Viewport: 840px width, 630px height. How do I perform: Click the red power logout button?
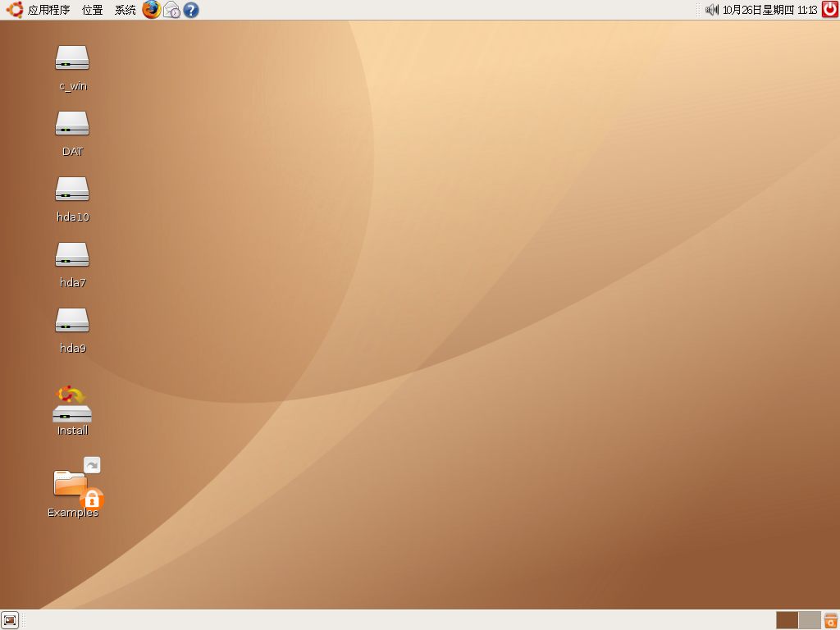pos(830,9)
